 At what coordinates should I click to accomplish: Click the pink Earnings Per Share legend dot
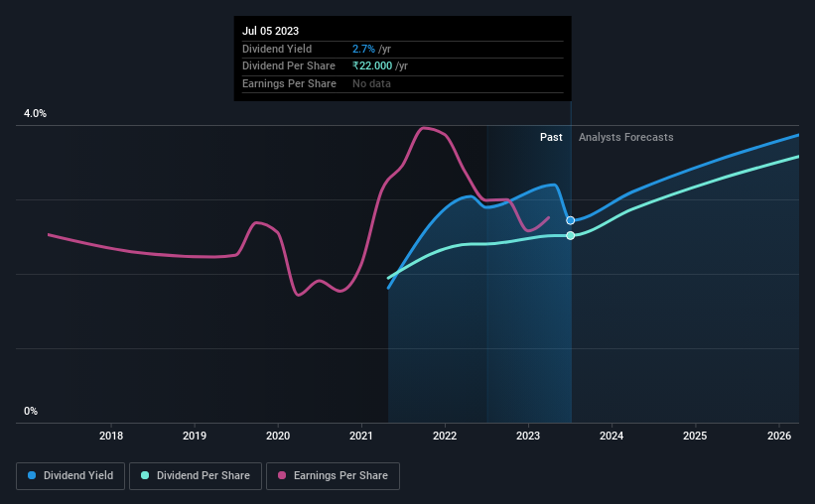(x=282, y=475)
